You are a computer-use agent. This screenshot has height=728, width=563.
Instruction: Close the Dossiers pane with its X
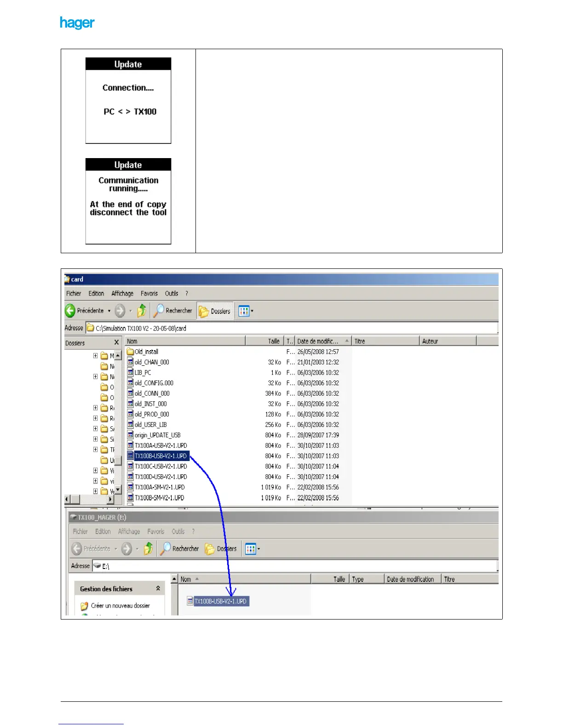[x=116, y=342]
